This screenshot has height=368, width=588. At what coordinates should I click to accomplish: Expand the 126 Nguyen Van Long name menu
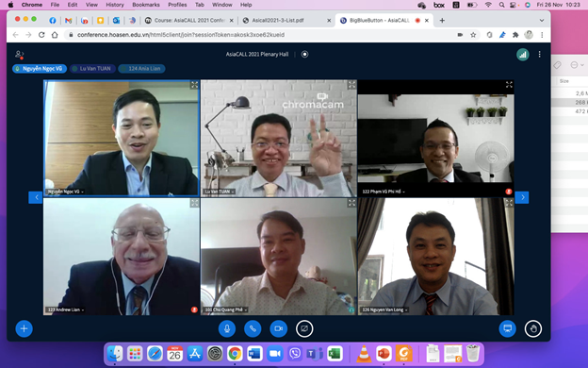384,309
